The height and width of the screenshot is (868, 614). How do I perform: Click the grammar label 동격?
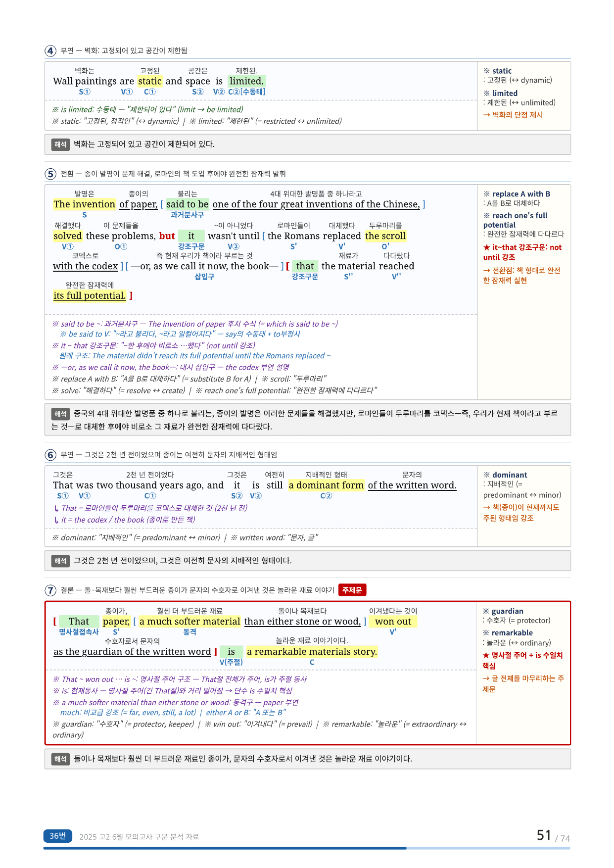tap(189, 632)
